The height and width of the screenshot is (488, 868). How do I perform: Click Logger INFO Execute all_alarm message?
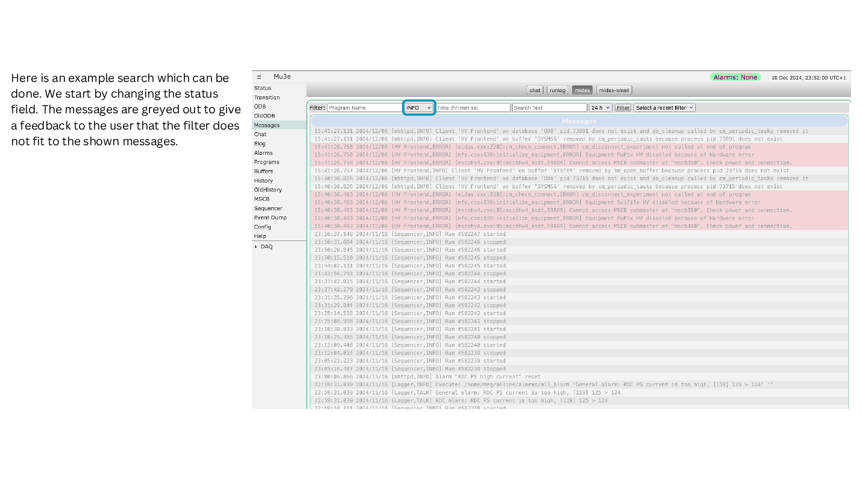(x=579, y=384)
